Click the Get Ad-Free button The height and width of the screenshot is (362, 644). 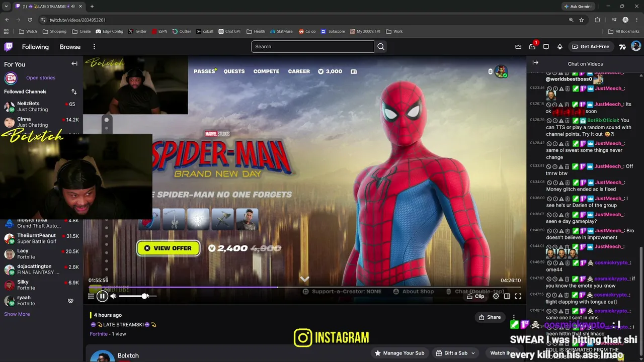(591, 47)
